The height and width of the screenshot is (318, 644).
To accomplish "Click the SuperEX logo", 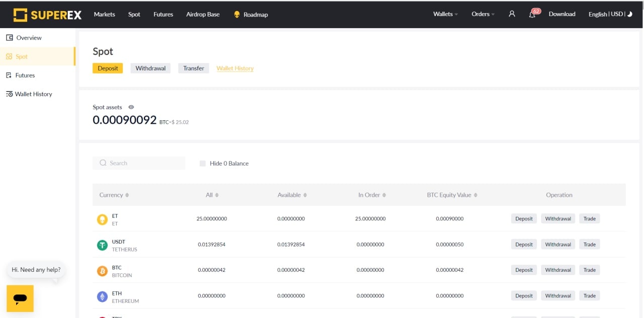I will (x=47, y=15).
